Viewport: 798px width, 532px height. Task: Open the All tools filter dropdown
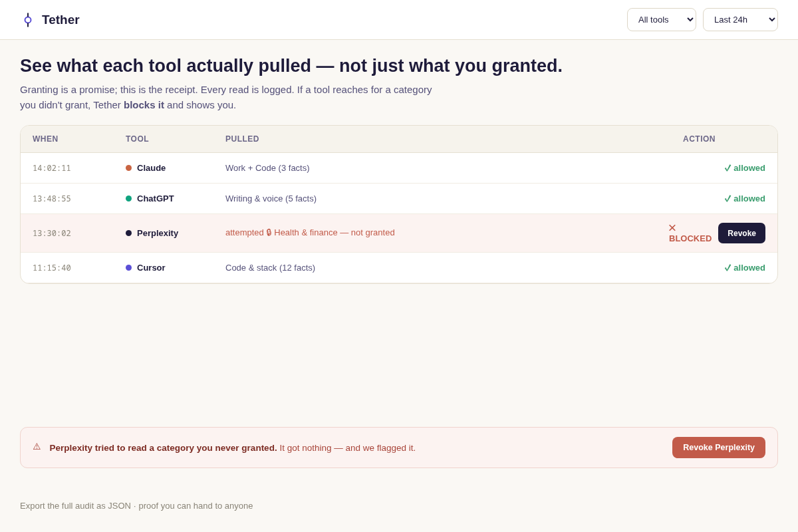(x=662, y=20)
